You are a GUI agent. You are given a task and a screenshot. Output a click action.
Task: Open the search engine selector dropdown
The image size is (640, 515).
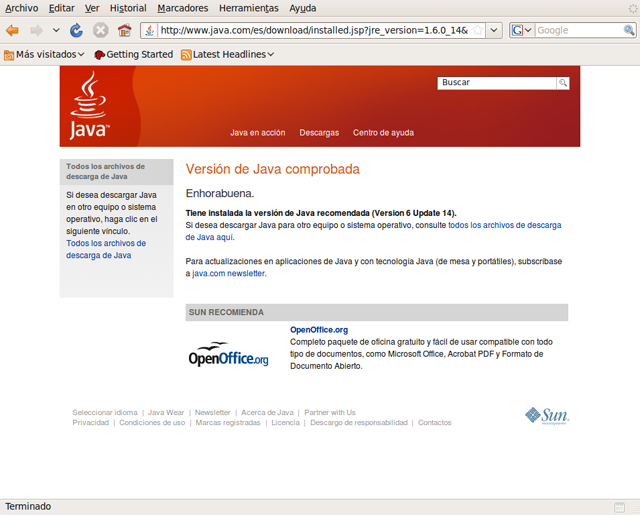click(x=522, y=31)
